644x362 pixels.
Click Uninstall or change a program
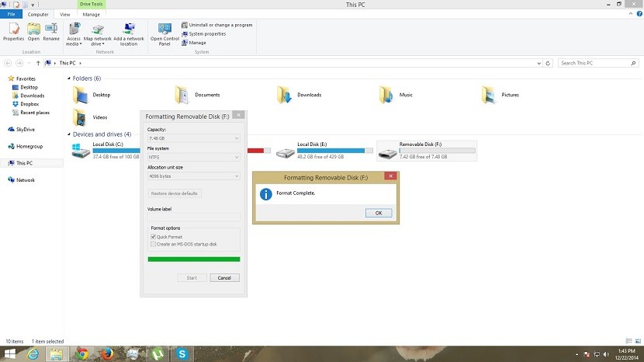click(216, 25)
